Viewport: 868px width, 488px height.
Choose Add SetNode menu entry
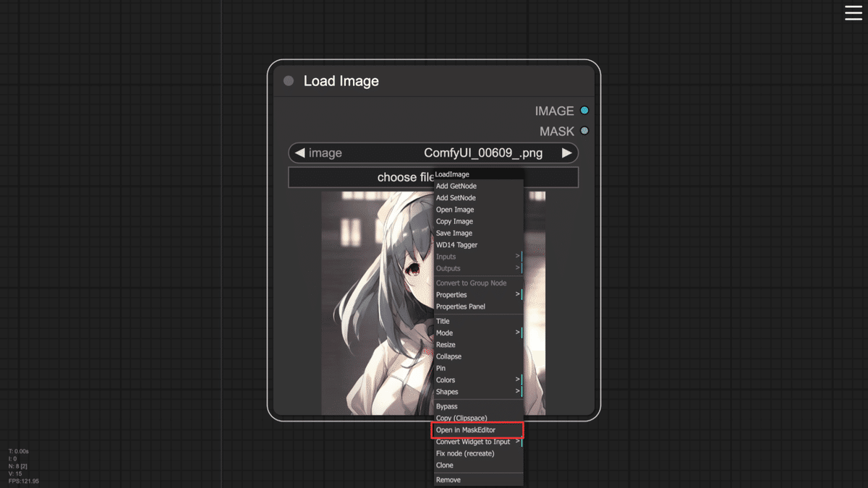pyautogui.click(x=478, y=197)
